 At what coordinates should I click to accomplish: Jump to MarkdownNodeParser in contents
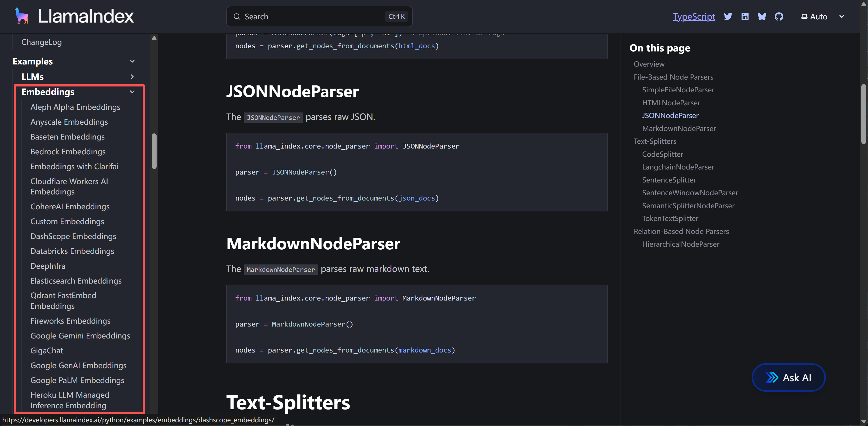[679, 128]
